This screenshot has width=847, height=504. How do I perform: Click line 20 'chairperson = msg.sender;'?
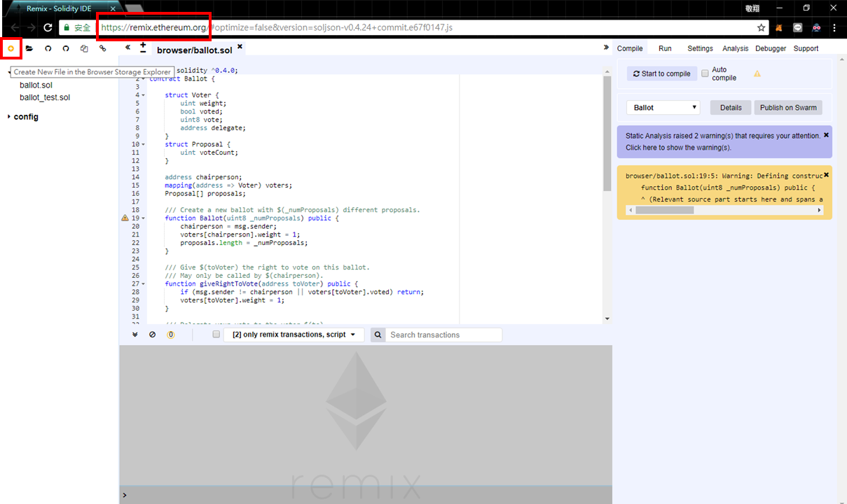pos(228,227)
